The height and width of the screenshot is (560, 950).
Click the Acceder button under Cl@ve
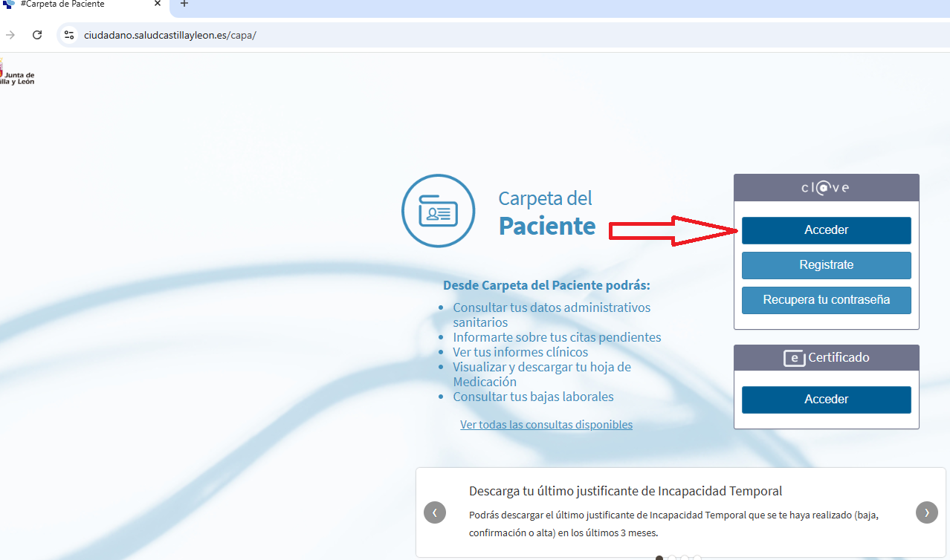click(826, 230)
